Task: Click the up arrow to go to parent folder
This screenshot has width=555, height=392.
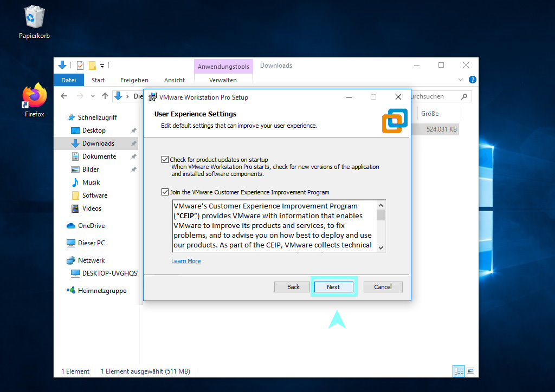Action: pos(105,96)
